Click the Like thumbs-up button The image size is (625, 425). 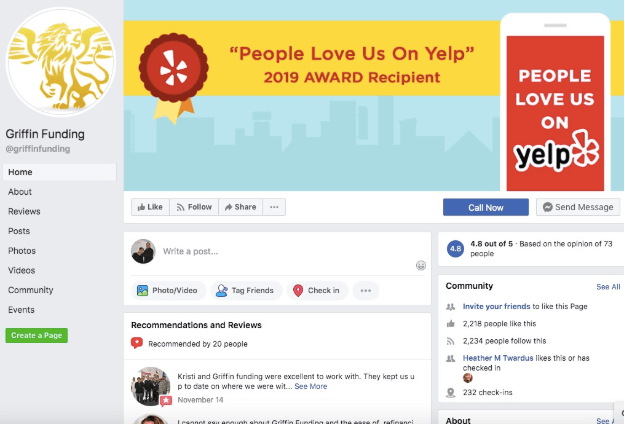coord(150,207)
